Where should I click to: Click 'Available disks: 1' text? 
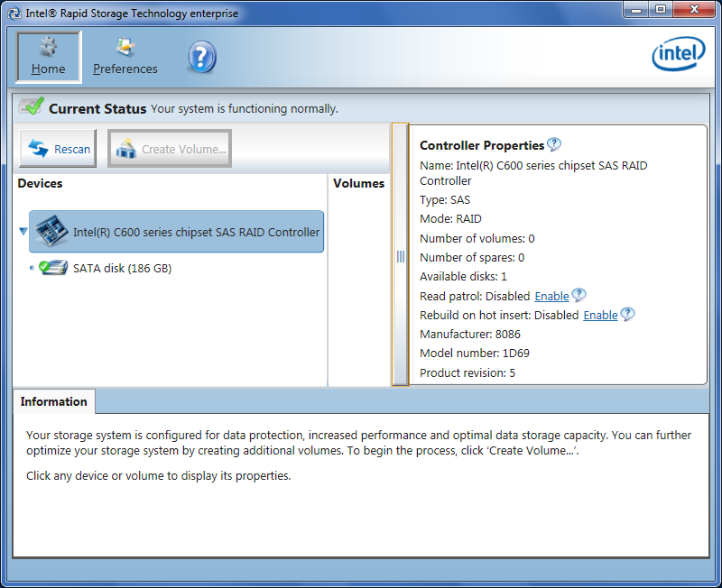(x=463, y=277)
